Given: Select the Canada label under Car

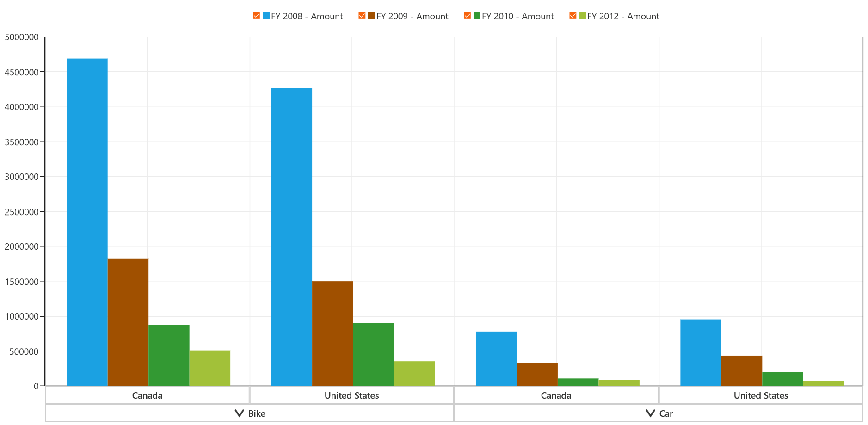Looking at the screenshot, I should (x=556, y=395).
